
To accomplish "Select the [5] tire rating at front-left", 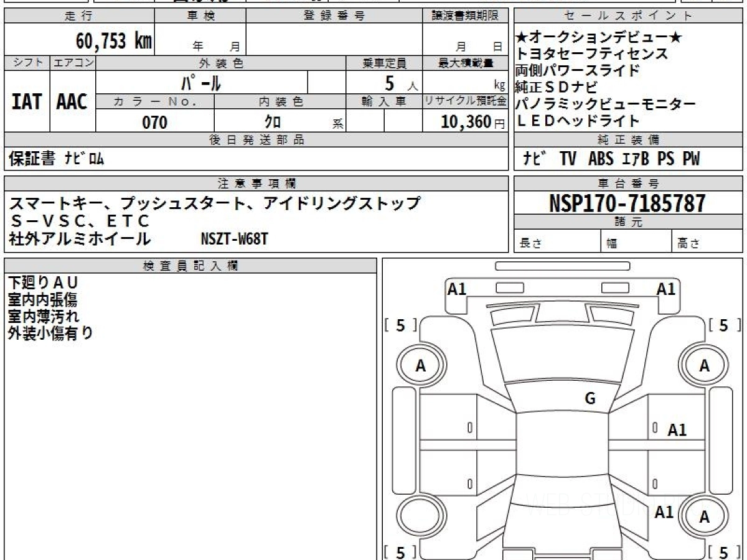I will coord(401,325).
